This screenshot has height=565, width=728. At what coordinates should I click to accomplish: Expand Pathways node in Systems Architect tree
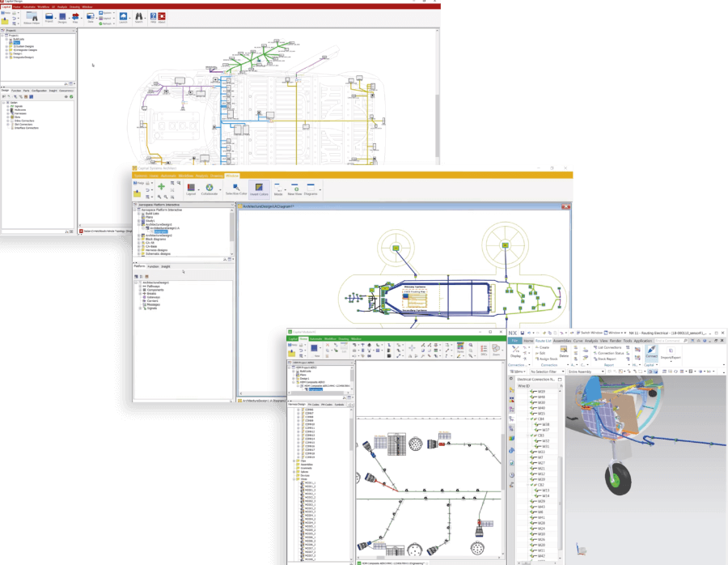point(140,287)
